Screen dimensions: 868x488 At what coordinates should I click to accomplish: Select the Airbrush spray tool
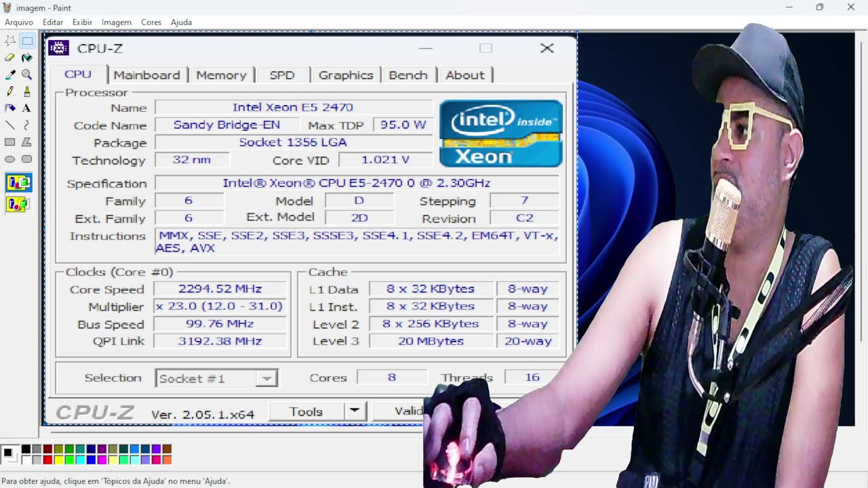tap(10, 108)
